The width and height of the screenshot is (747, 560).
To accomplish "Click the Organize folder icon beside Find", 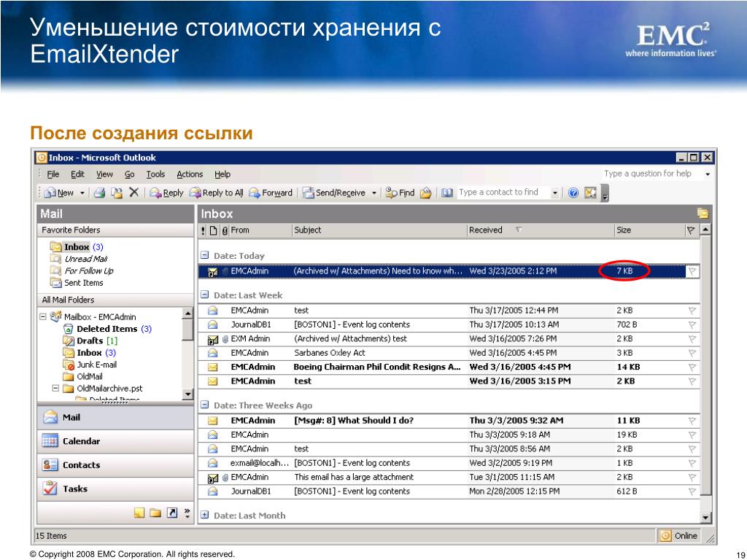I will coord(426,192).
